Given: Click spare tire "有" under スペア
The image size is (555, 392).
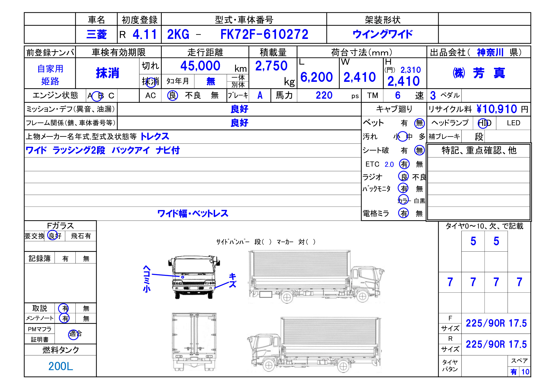Looking at the screenshot, I should (514, 372).
